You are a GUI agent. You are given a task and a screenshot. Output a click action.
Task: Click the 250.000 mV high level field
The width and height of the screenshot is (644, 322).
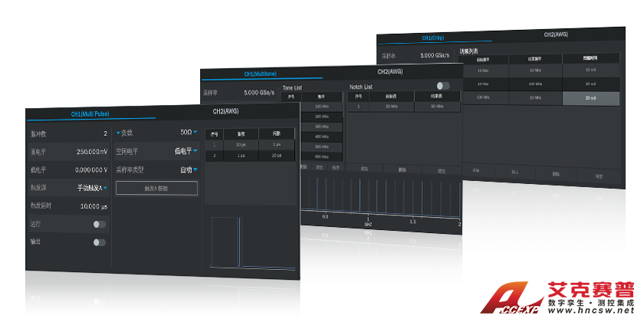pyautogui.click(x=90, y=151)
